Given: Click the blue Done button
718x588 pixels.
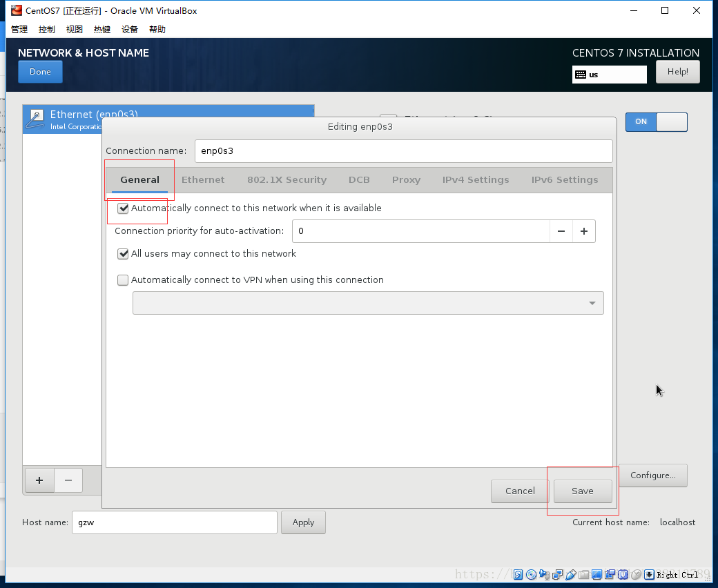Looking at the screenshot, I should (40, 72).
